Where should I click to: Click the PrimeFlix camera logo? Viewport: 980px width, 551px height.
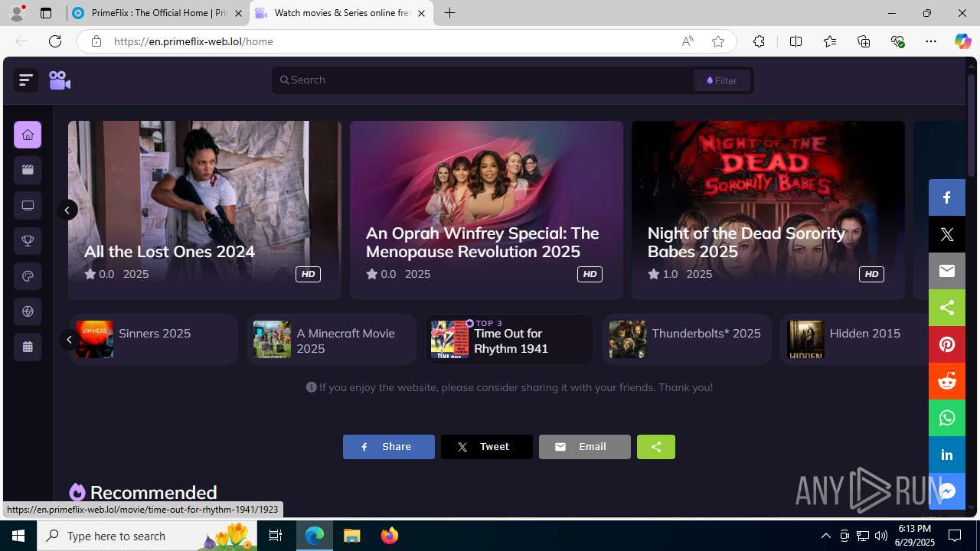(x=60, y=80)
